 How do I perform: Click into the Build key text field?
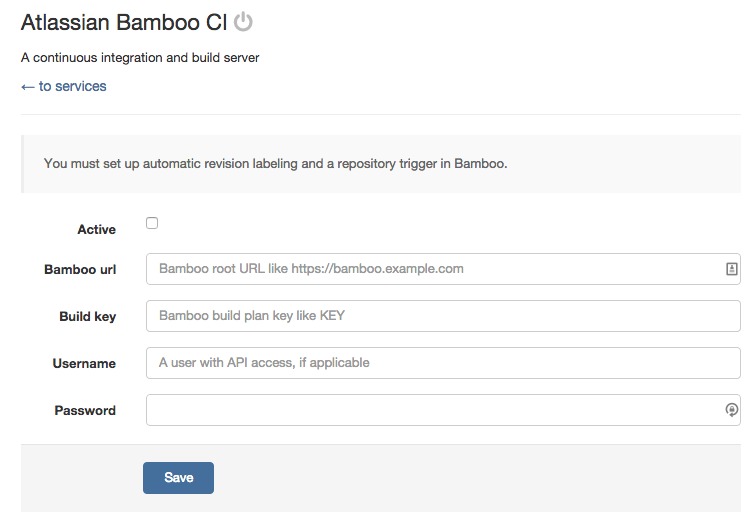(443, 316)
